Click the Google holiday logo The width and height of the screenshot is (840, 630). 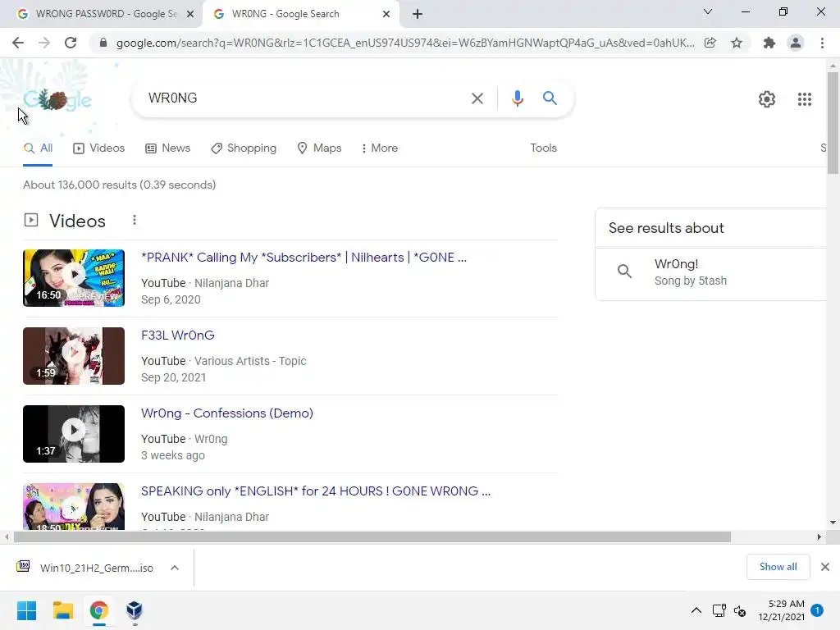pos(58,99)
